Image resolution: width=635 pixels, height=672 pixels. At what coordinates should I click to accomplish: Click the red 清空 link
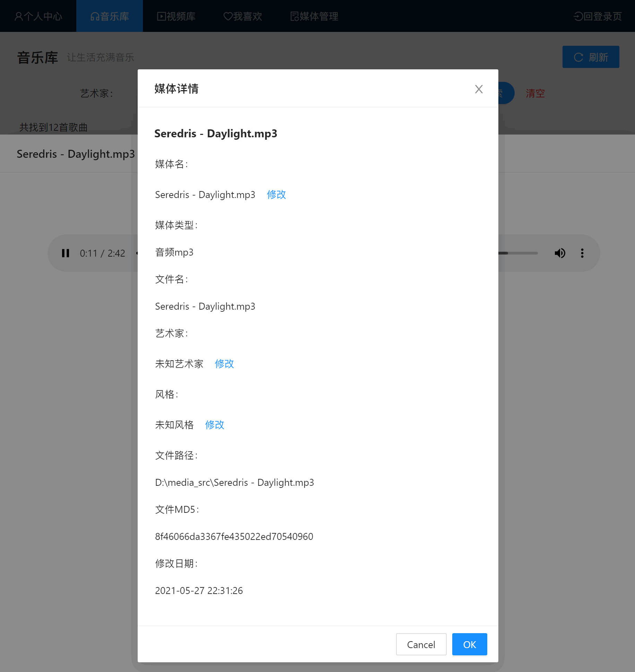pos(535,93)
